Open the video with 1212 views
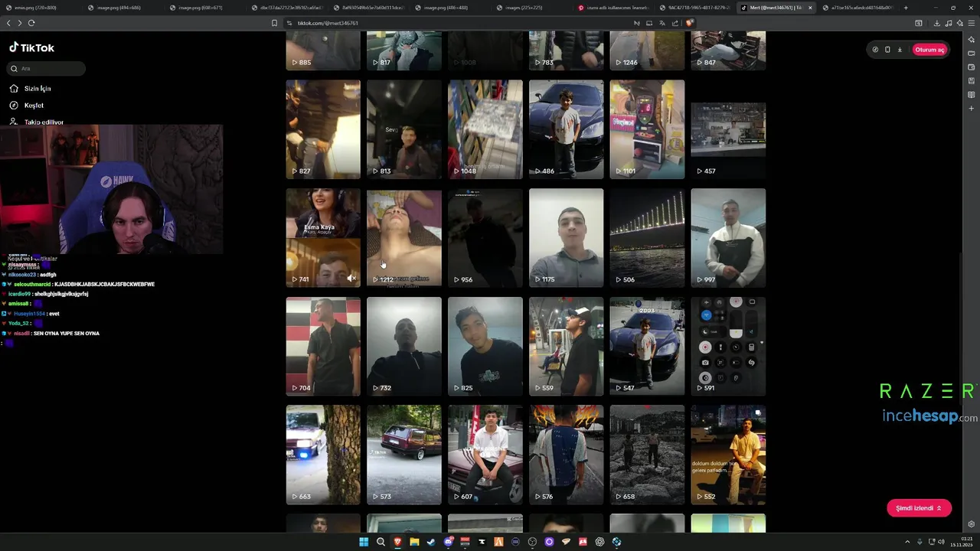The width and height of the screenshot is (980, 551). pyautogui.click(x=404, y=238)
